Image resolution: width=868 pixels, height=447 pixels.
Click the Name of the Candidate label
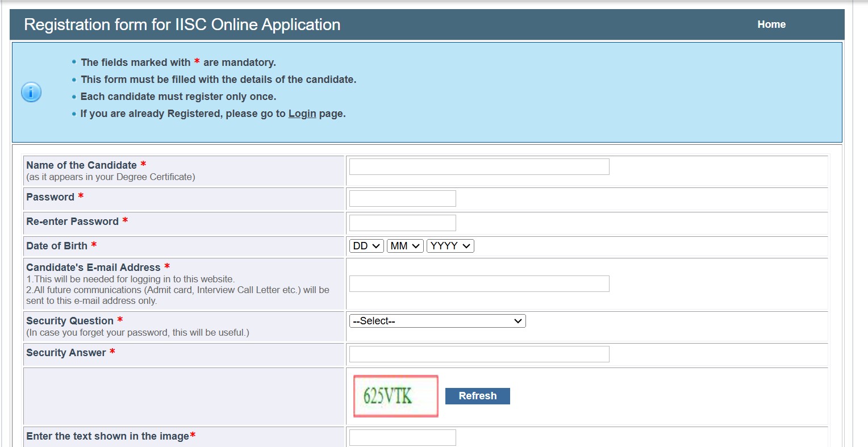pos(81,165)
